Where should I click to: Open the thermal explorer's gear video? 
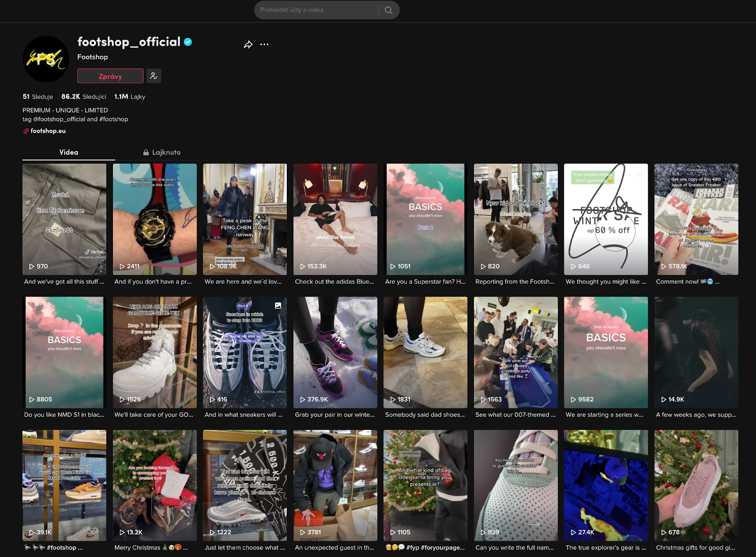606,485
